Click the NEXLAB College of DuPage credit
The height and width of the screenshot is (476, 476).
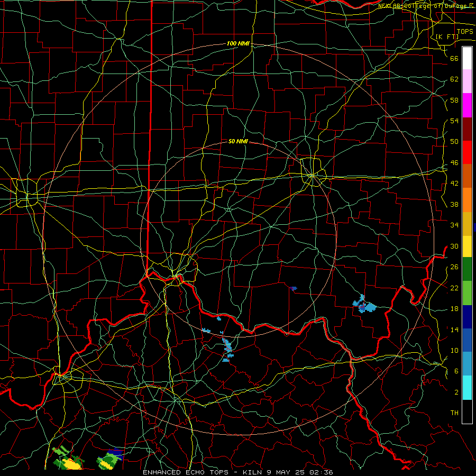pos(425,6)
